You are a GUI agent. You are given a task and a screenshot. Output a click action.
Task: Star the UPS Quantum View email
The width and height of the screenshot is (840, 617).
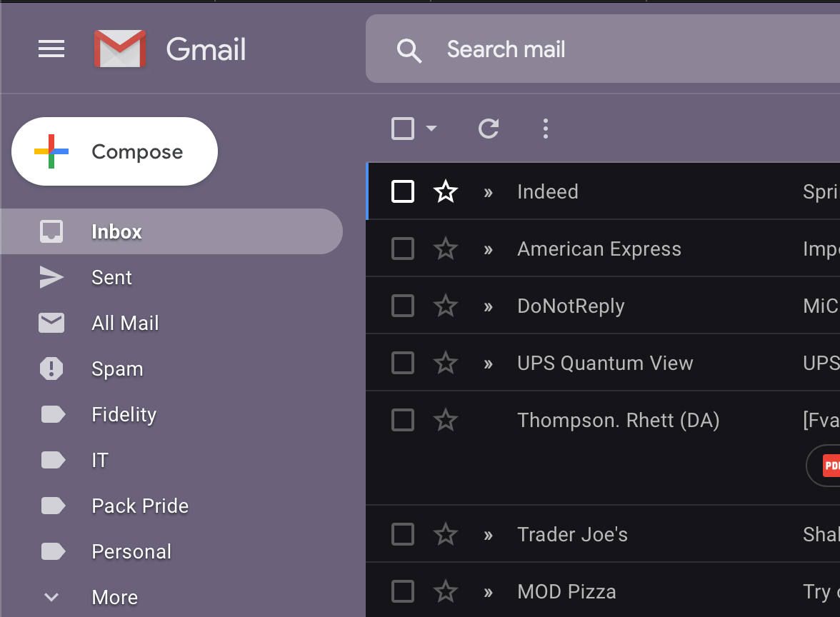click(x=445, y=363)
